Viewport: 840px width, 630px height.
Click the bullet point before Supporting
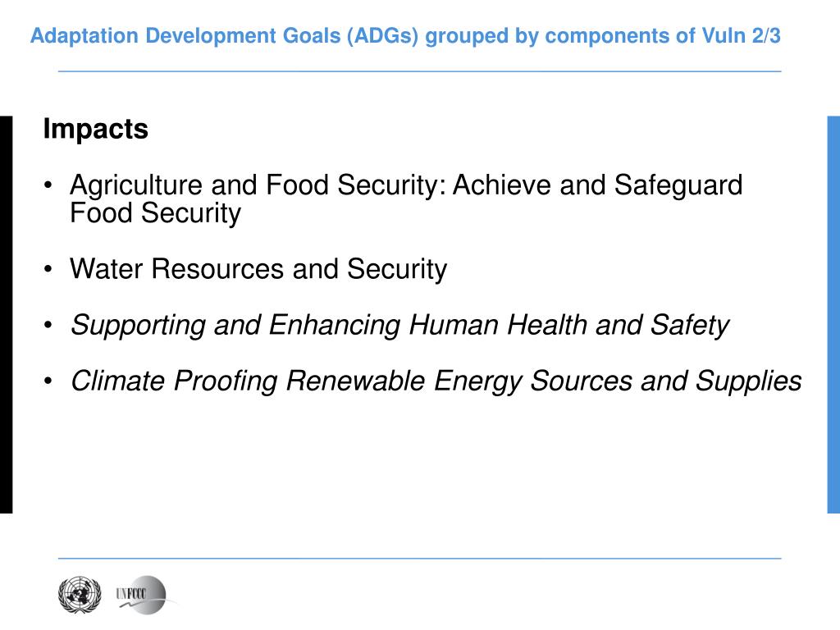click(x=48, y=325)
